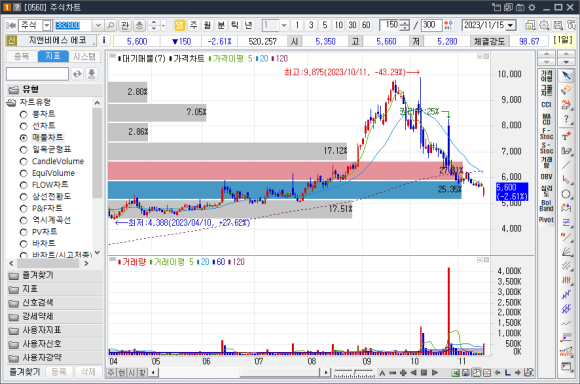Switch to the 종목 tab
The height and width of the screenshot is (384, 580).
(x=22, y=56)
